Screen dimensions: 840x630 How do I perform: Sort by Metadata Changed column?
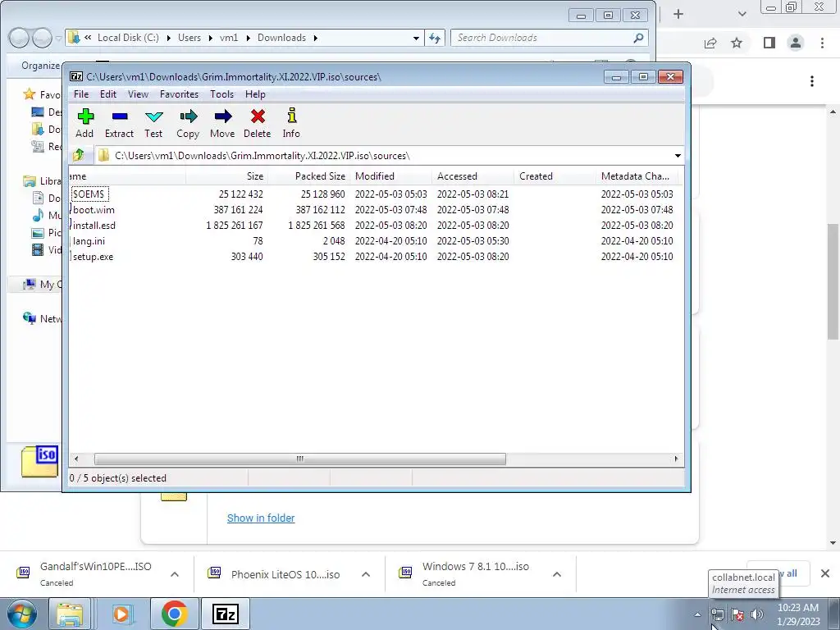pos(637,176)
